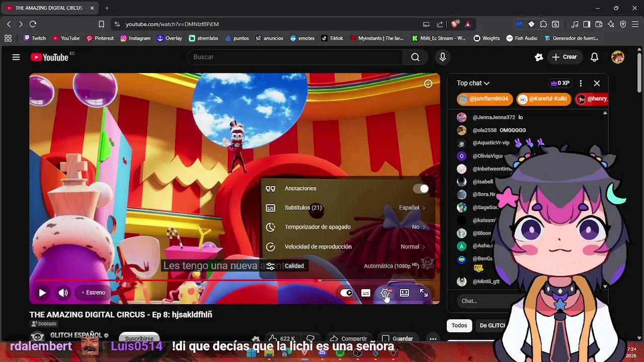Go forward in browser history
Viewport: 644px width, 362px height.
pyautogui.click(x=21, y=24)
